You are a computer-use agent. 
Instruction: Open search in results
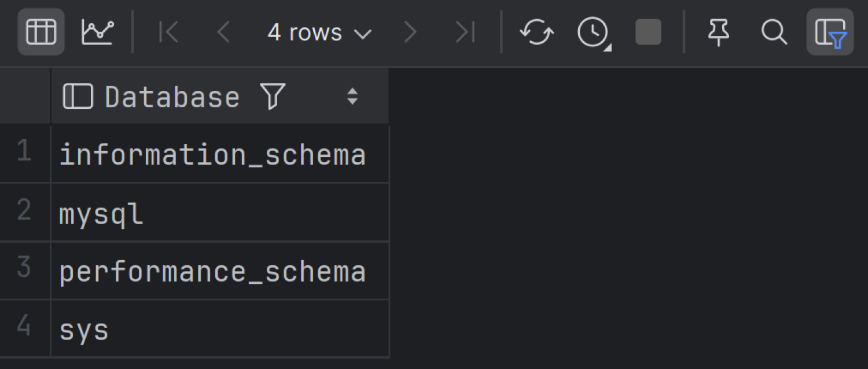point(774,32)
